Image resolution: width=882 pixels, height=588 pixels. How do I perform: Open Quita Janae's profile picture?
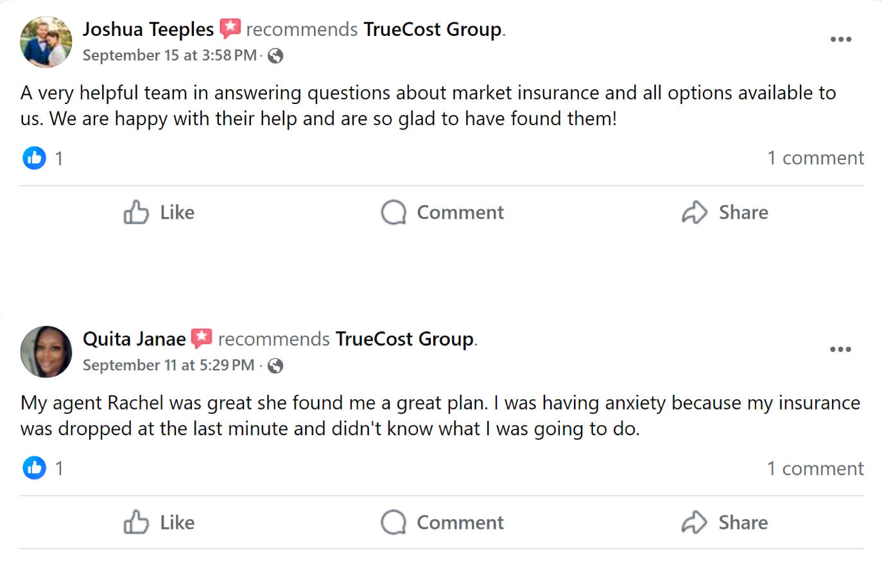(x=46, y=352)
